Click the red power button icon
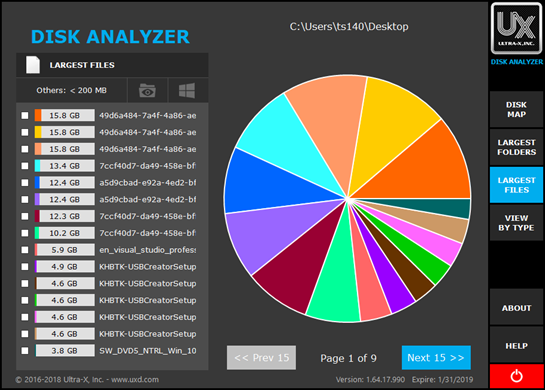This screenshot has height=390, width=545. 516,376
